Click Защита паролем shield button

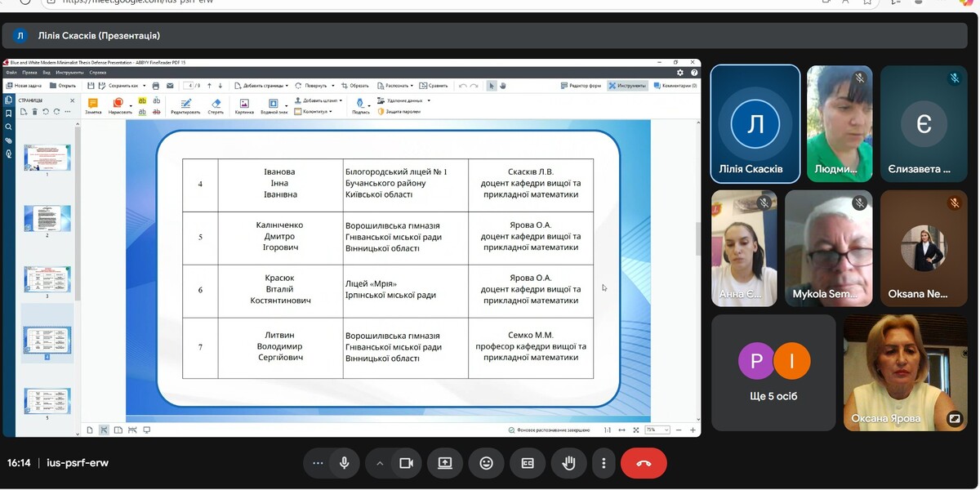pos(399,111)
